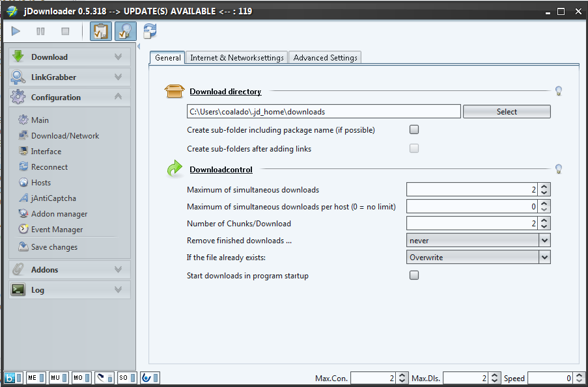
Task: Click the Select button for download directory
Action: 506,111
